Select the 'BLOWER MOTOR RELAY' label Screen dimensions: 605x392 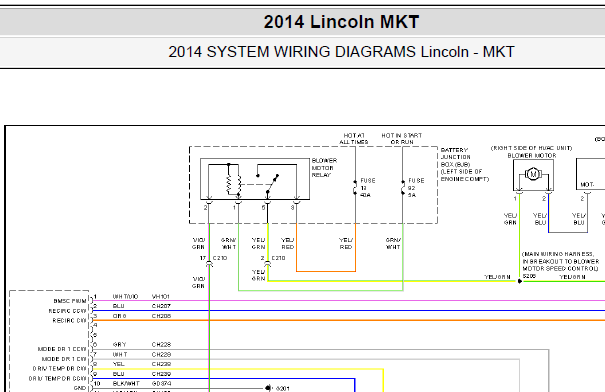pyautogui.click(x=324, y=167)
